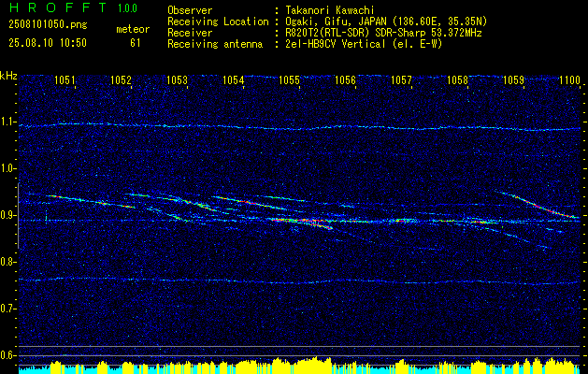588x374 pixels.
Task: Click the Receiving Location label
Action: click(x=218, y=22)
